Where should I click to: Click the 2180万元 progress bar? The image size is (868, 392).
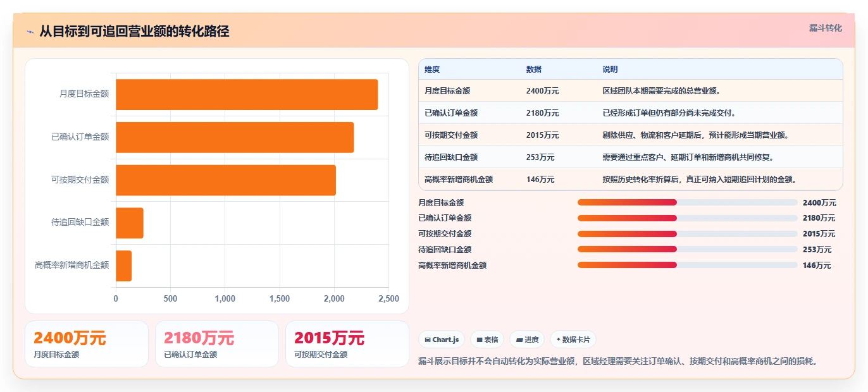pos(687,218)
